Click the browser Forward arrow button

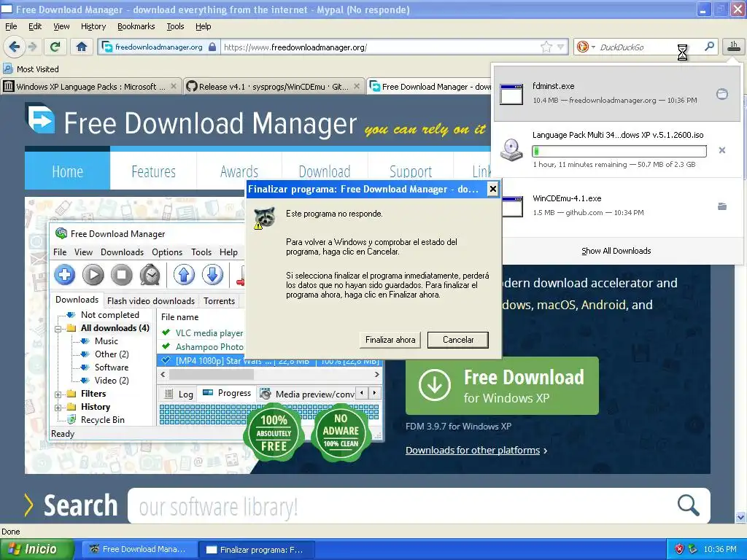32,47
